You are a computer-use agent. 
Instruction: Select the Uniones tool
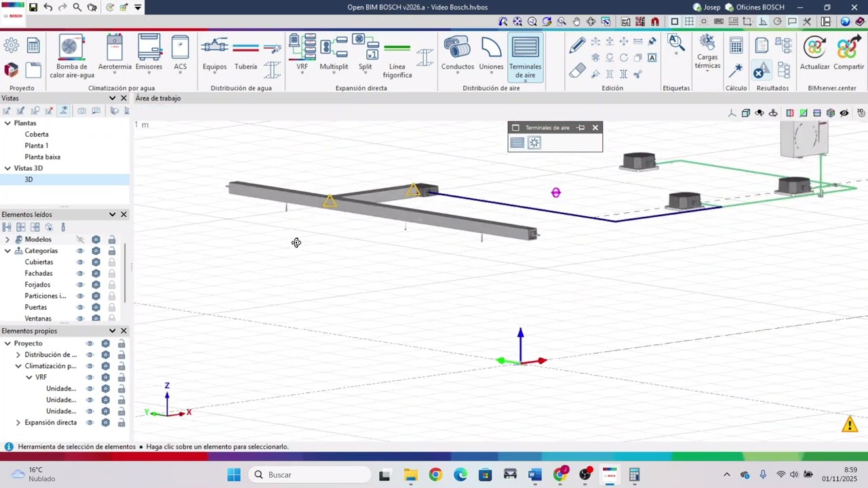(491, 53)
